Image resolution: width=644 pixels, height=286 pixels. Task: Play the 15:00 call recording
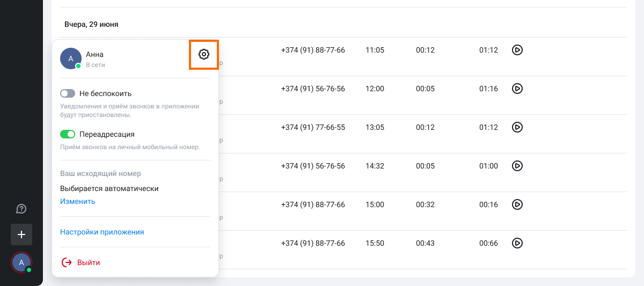tap(517, 204)
